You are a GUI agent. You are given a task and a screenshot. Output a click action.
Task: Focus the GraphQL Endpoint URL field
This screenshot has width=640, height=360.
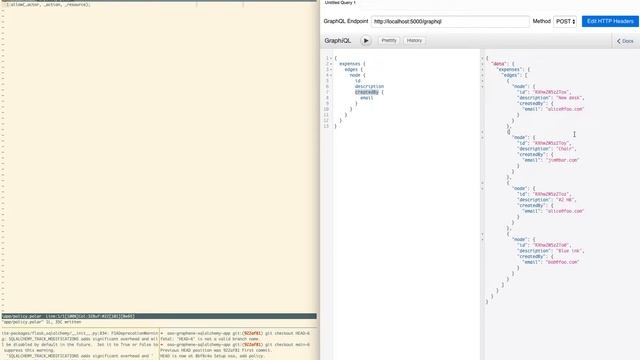[450, 21]
